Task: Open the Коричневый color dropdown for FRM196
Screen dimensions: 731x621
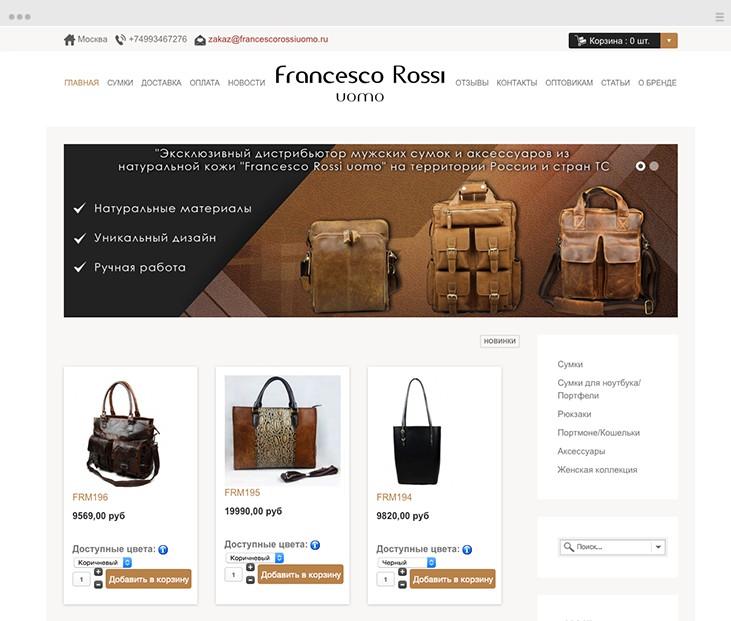Action: click(x=103, y=563)
